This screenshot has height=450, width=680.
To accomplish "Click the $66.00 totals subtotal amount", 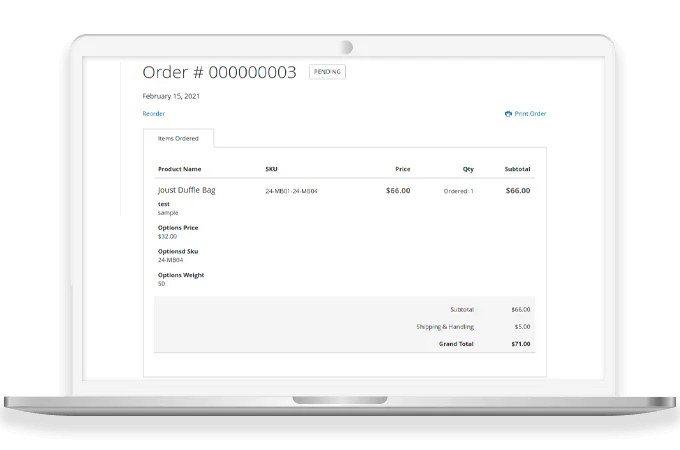I will click(520, 310).
